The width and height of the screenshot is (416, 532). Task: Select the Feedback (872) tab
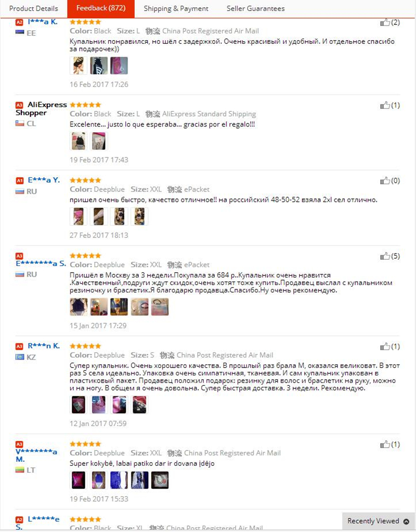click(101, 8)
